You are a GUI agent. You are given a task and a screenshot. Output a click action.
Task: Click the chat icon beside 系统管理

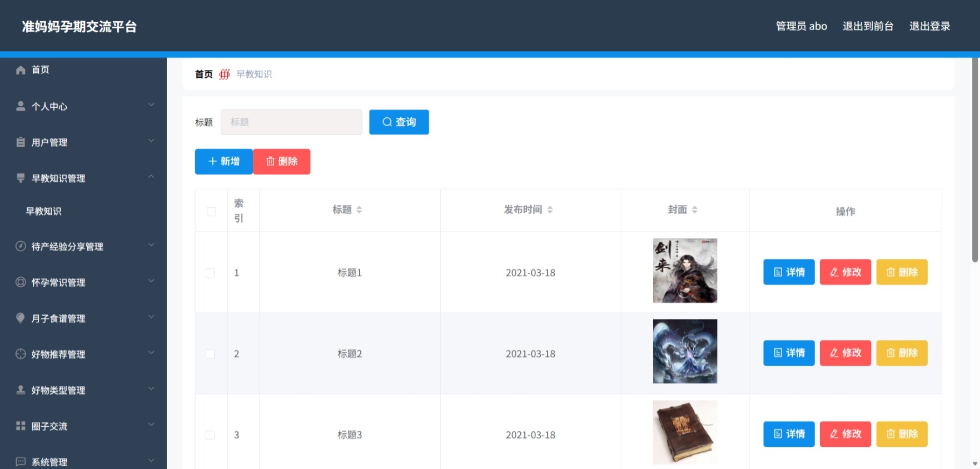pos(21,461)
